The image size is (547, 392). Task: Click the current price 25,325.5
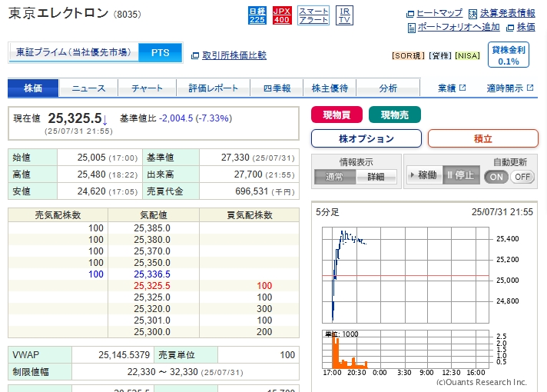tap(75, 118)
